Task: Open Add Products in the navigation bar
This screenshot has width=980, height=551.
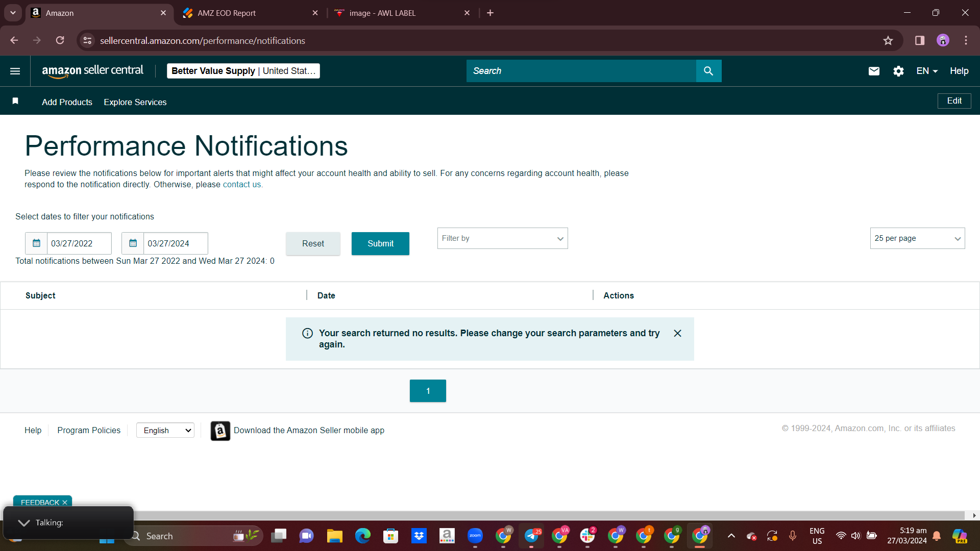Action: pos(67,102)
